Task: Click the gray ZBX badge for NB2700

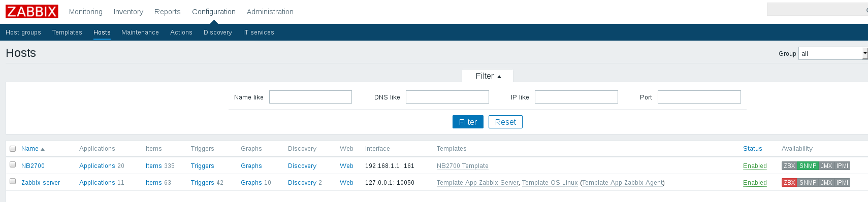Action: pos(789,166)
